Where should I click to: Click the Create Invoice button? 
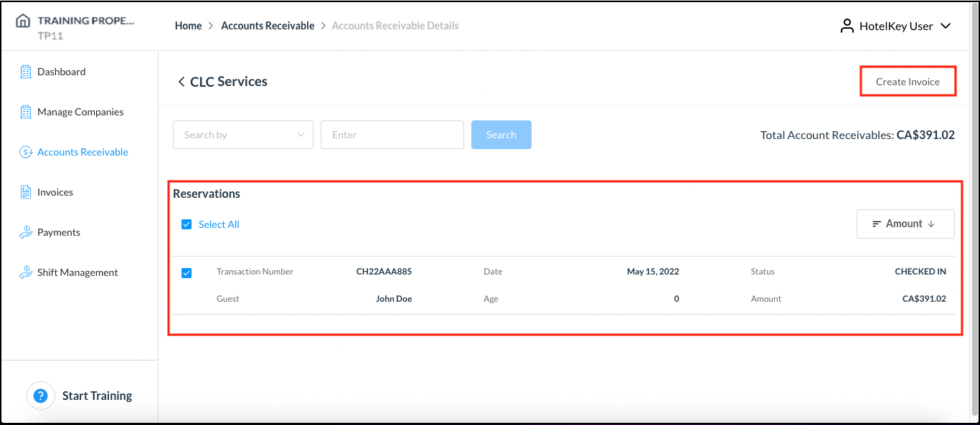click(x=908, y=81)
